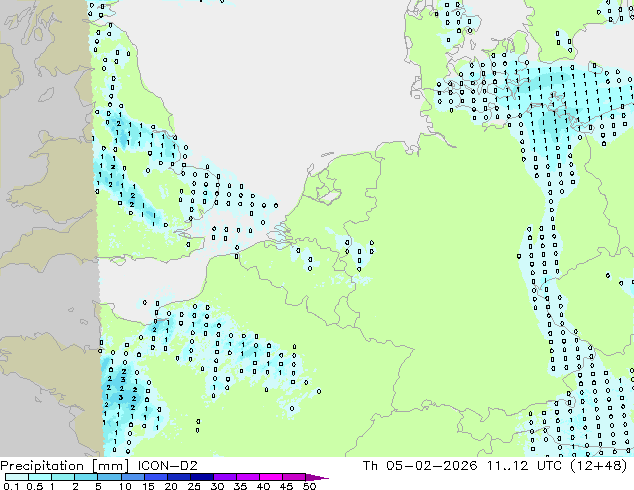Screen dimensions: 634x490
Task: Click the 1–2 mm legend color swatch
Action: coord(63,477)
